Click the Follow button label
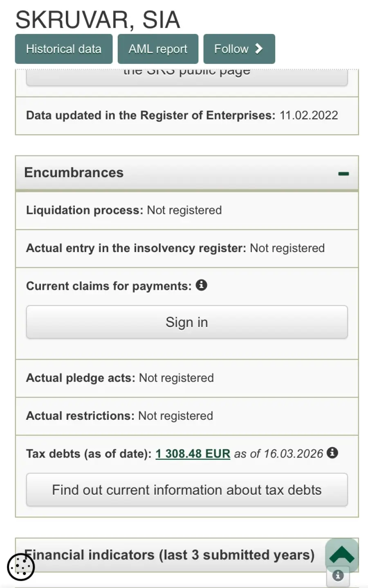This screenshot has width=368, height=588. coord(231,49)
